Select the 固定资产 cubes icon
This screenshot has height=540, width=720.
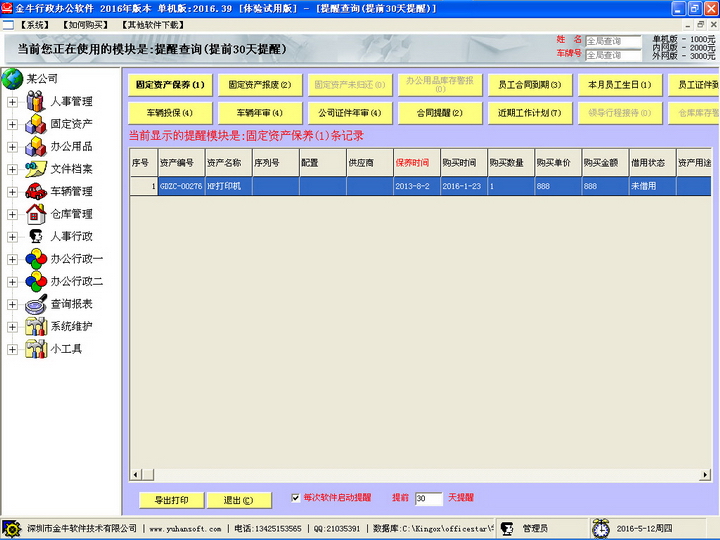pyautogui.click(x=36, y=124)
